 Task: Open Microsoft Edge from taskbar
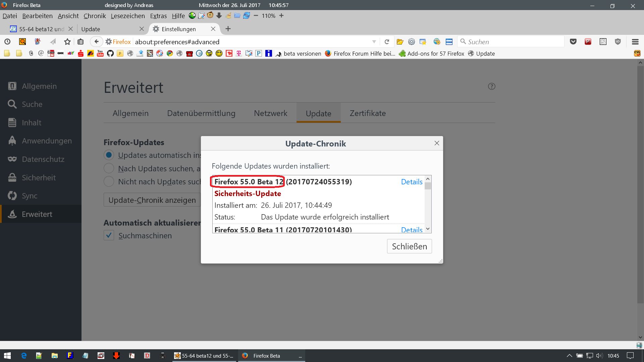[24, 356]
